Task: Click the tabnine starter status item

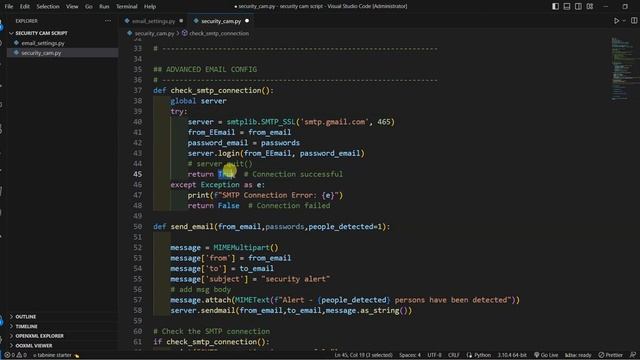Action: click(x=55, y=355)
